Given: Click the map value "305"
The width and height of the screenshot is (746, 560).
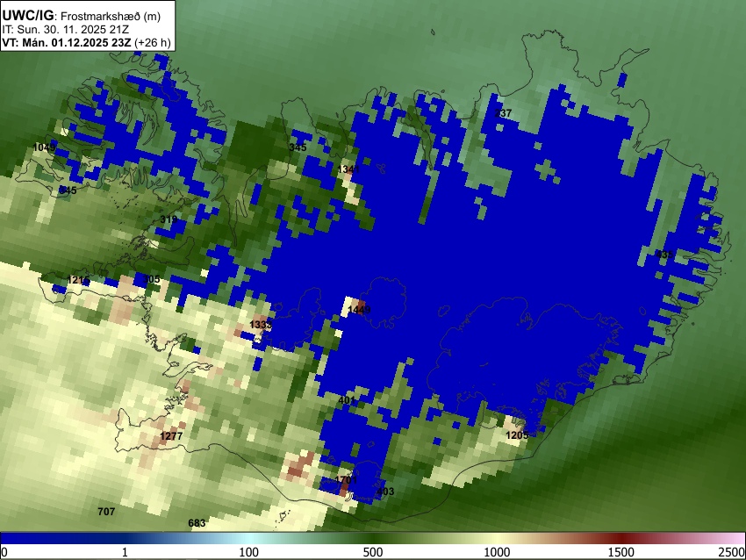Looking at the screenshot, I should click(x=151, y=279).
